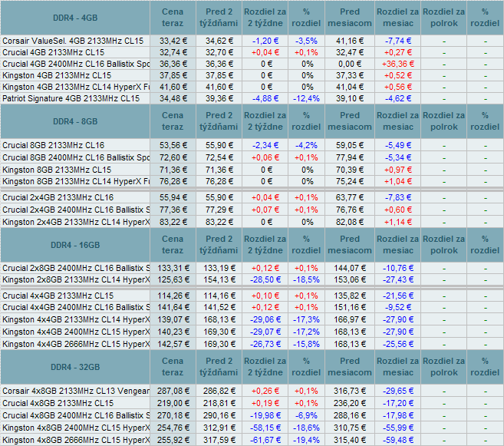Select Corsair ValueSel. 4GB 2133MHz CL15 row name
The width and height of the screenshot is (504, 446).
73,41
